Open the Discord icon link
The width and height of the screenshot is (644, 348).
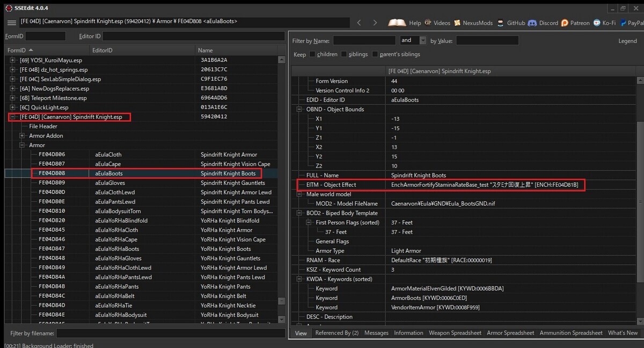tap(532, 23)
